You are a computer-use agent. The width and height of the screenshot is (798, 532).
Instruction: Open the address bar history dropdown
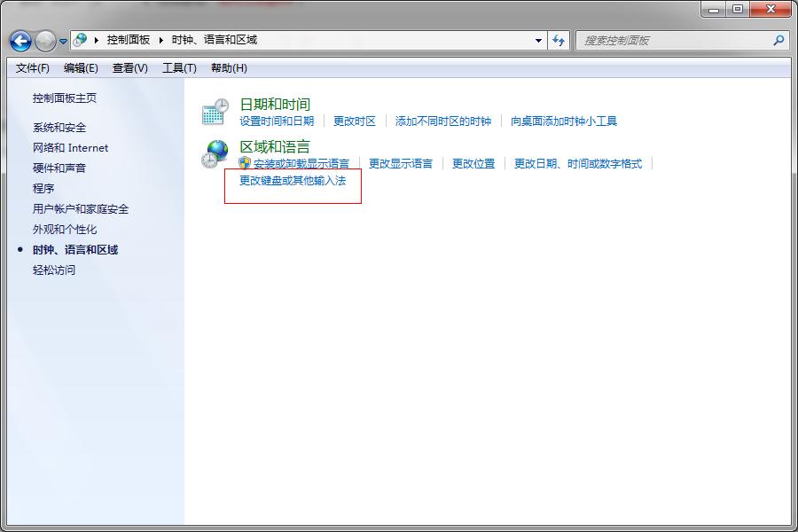click(538, 41)
